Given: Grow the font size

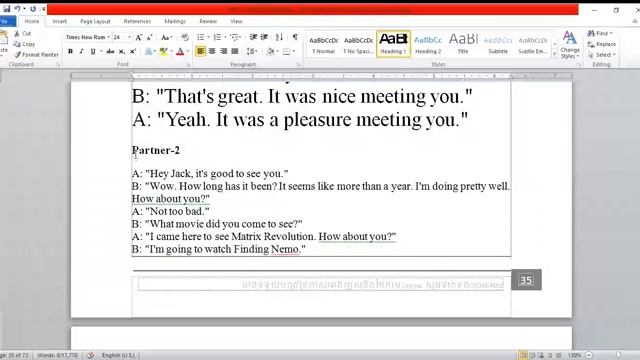Looking at the screenshot, I should (x=139, y=38).
